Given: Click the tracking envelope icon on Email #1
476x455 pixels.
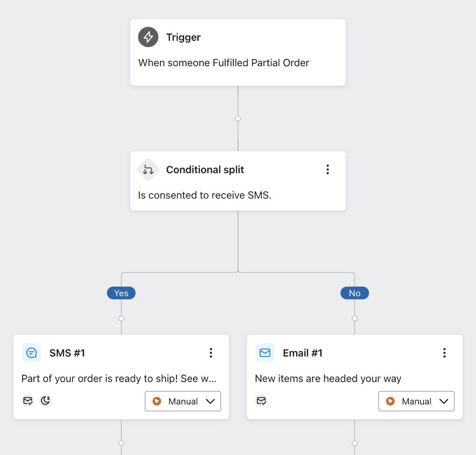Looking at the screenshot, I should pyautogui.click(x=261, y=401).
